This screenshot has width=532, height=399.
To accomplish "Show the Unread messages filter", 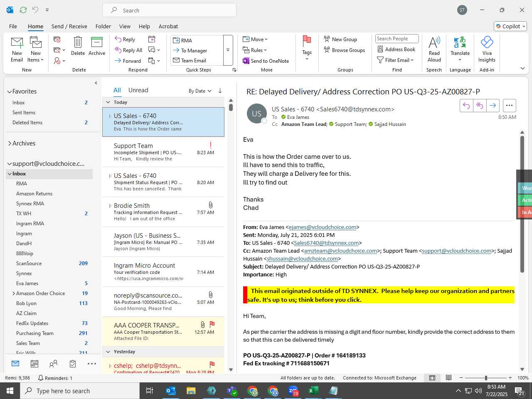I will pos(138,90).
